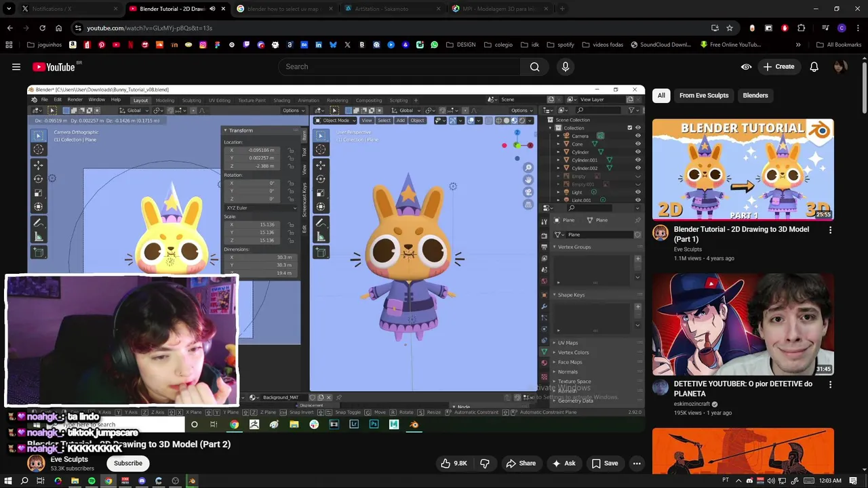
Task: Expand the Vertex Groups panel
Action: pos(574,247)
